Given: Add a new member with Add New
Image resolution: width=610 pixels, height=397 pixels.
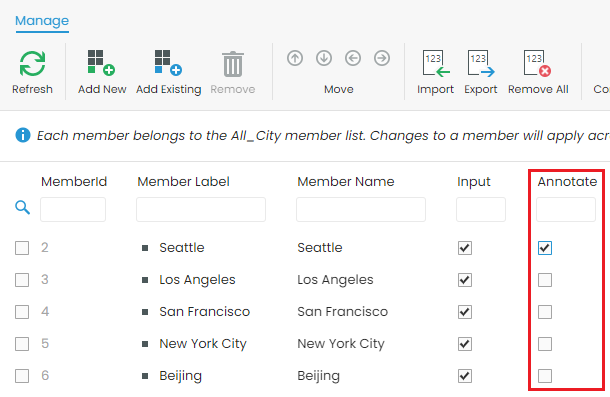Looking at the screenshot, I should [101, 63].
